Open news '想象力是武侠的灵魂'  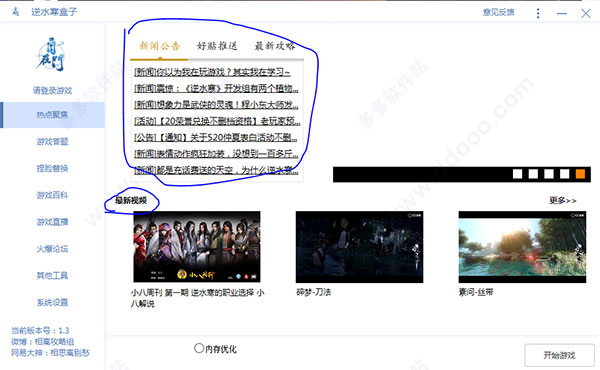point(216,104)
